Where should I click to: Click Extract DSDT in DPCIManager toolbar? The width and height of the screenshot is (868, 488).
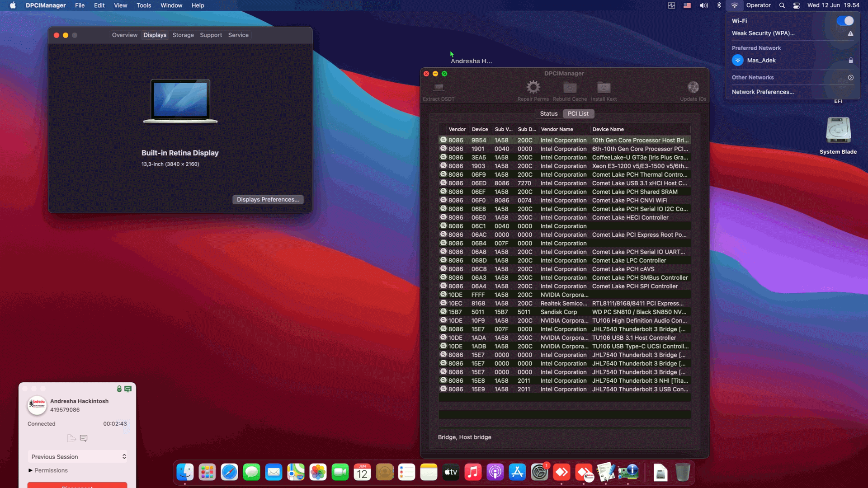point(439,91)
